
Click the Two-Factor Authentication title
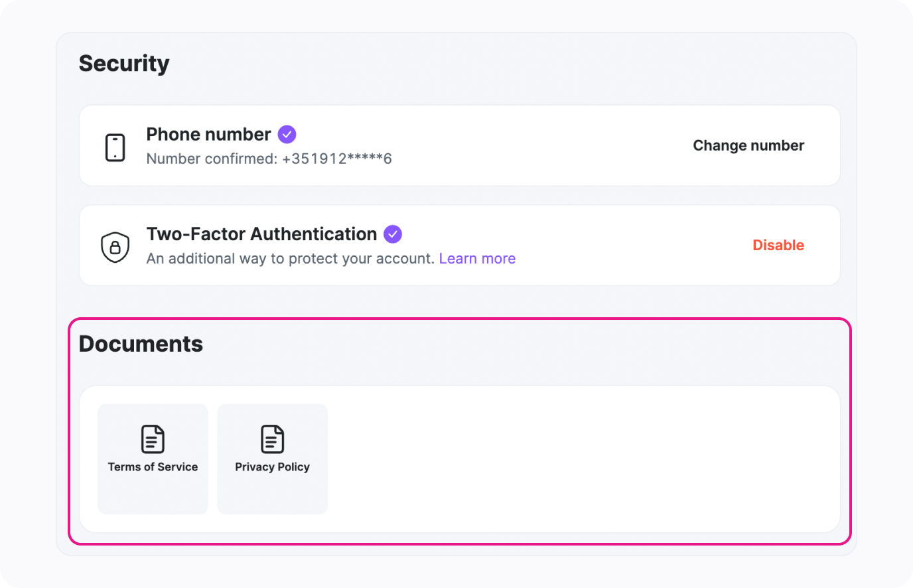pos(261,234)
